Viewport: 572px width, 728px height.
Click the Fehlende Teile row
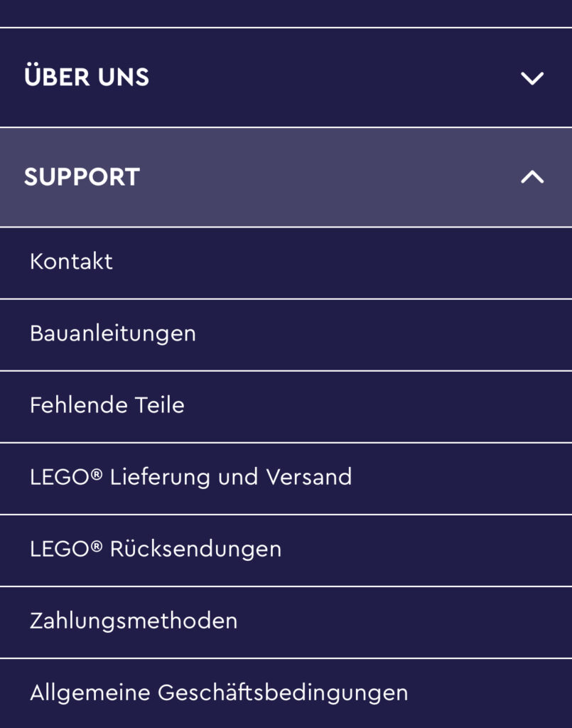(286, 407)
